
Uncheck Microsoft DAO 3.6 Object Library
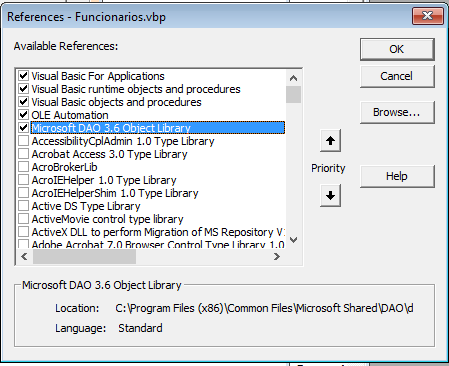[23, 128]
